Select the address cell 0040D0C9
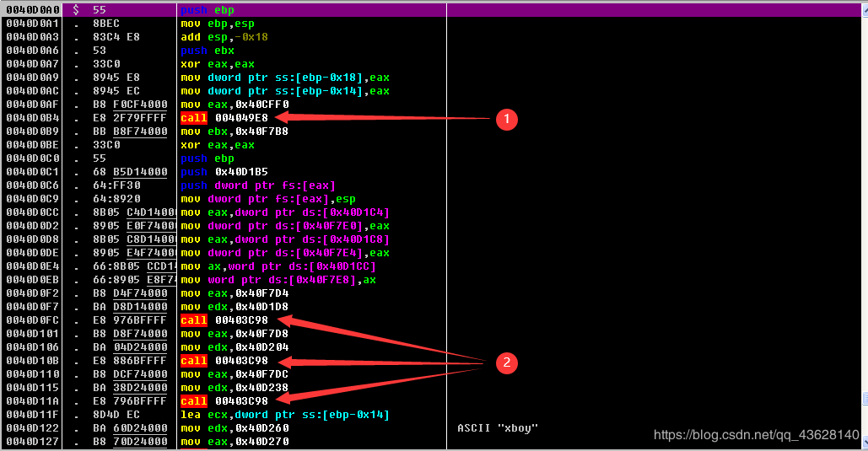The image size is (868, 451). click(33, 199)
